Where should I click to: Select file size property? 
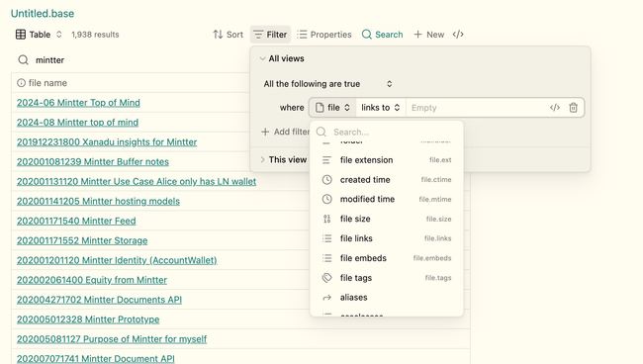coord(387,219)
